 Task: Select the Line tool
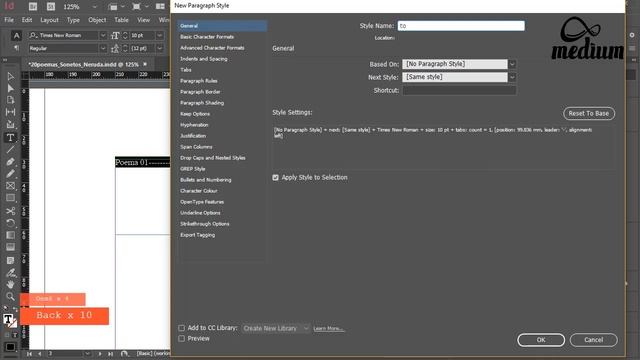11,149
